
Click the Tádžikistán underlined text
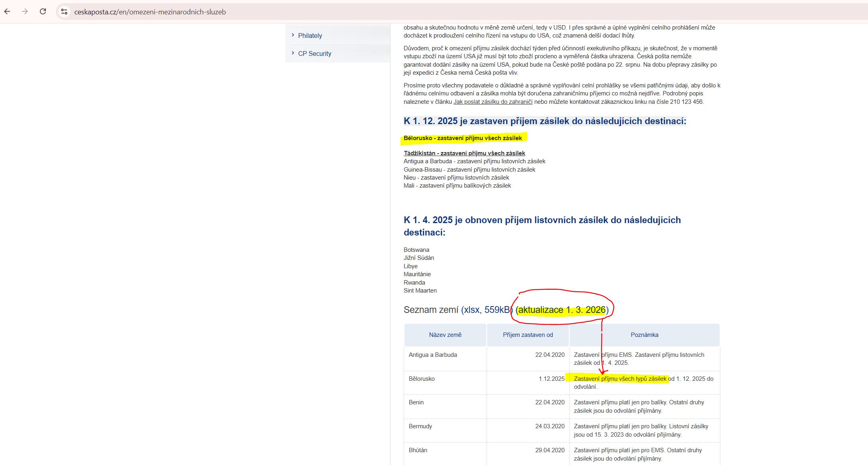[464, 153]
